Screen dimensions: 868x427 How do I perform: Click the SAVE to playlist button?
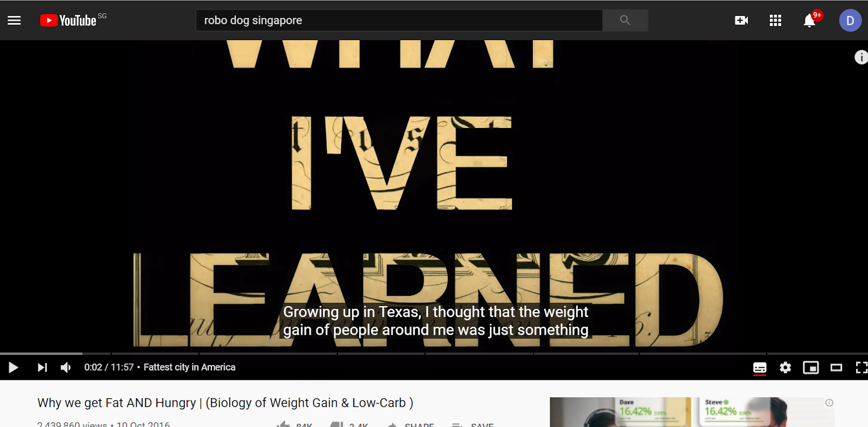pos(473,424)
